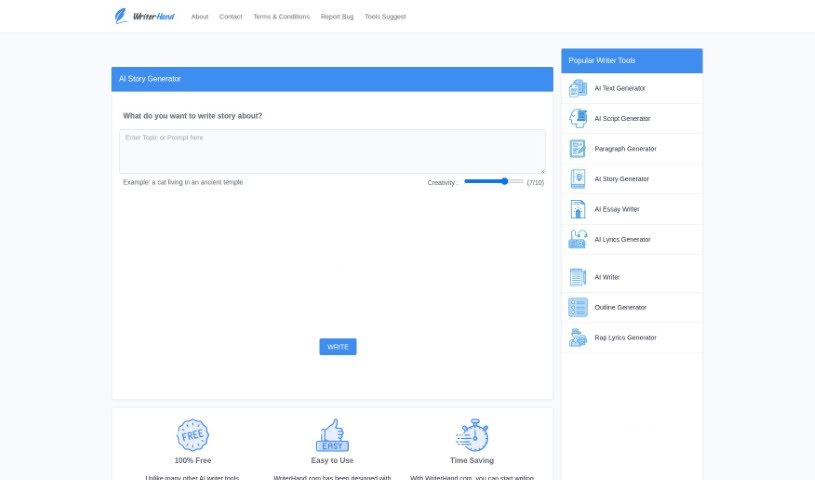Open the AI Essay Writer link
Viewport: 815px width, 480px height.
(617, 209)
